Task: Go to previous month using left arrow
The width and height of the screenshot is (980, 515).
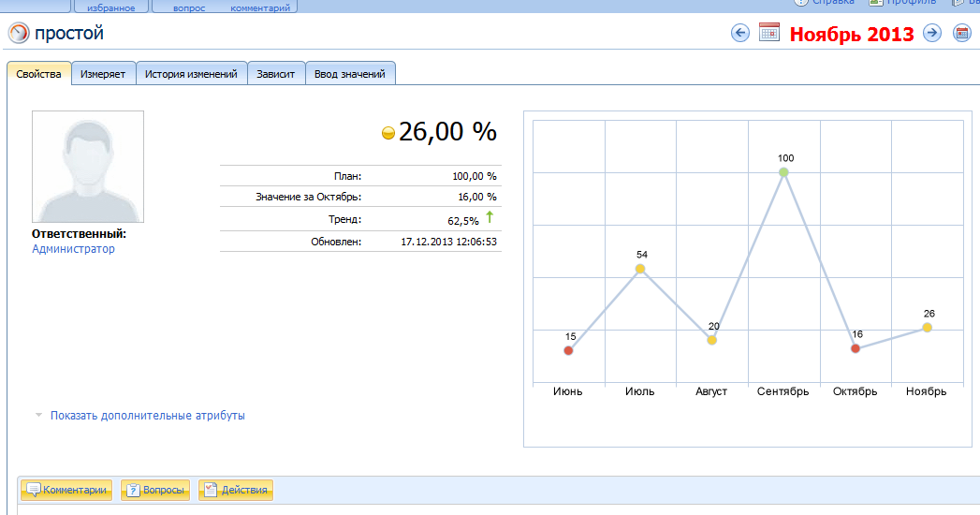Action: [740, 34]
